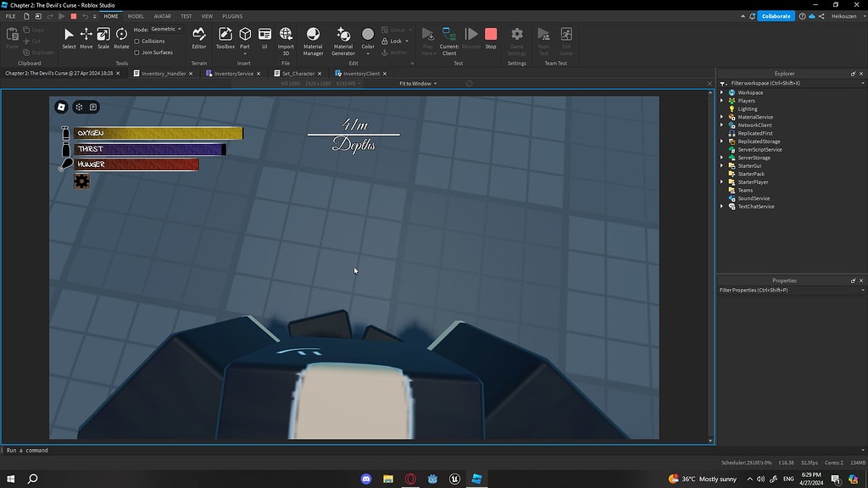Switch to the Inventory_Handler script tab
Viewport: 868px width, 488px height.
(163, 74)
